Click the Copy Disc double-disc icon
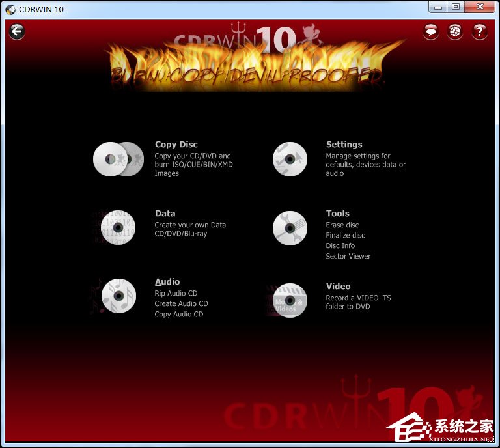This screenshot has height=448, width=500. pos(118,159)
